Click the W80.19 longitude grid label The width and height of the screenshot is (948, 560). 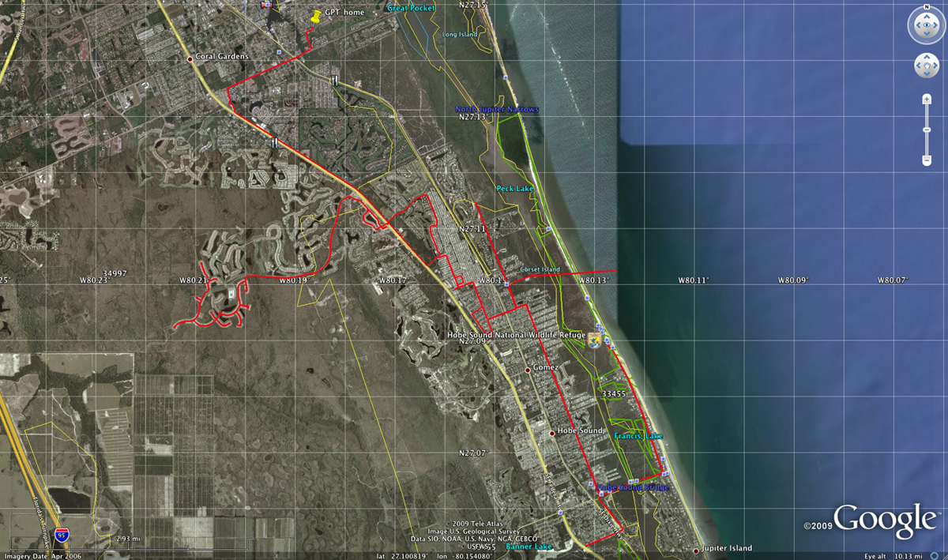point(292,280)
